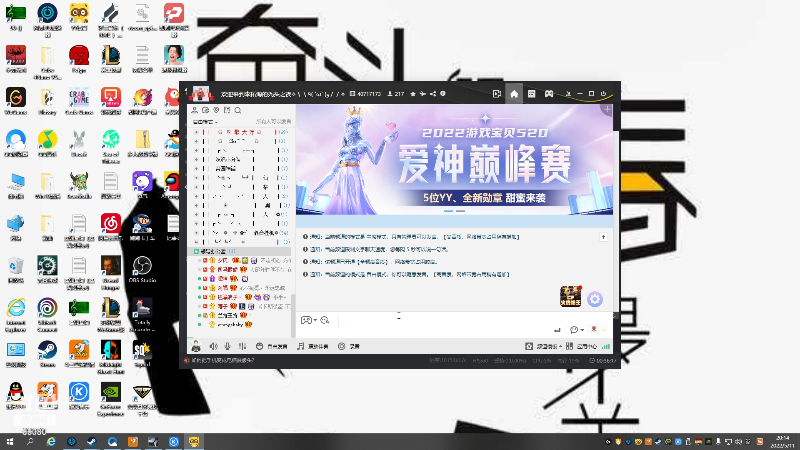Image resolution: width=800 pixels, height=450 pixels.
Task: Select the highlighted current channel row
Action: point(240,251)
